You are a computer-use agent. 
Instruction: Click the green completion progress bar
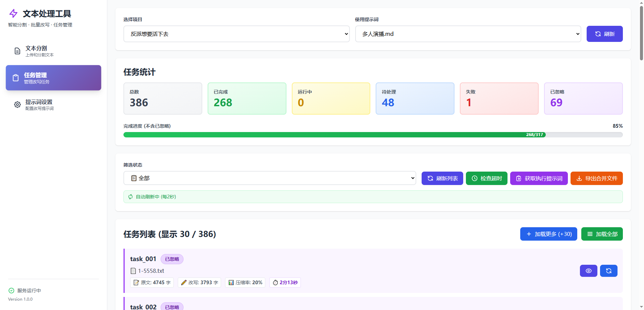[334, 135]
